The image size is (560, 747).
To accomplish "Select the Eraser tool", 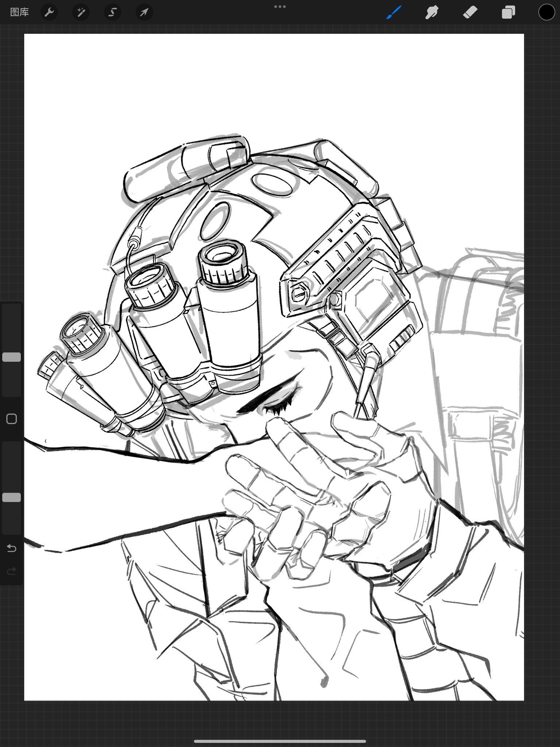I will [x=470, y=13].
